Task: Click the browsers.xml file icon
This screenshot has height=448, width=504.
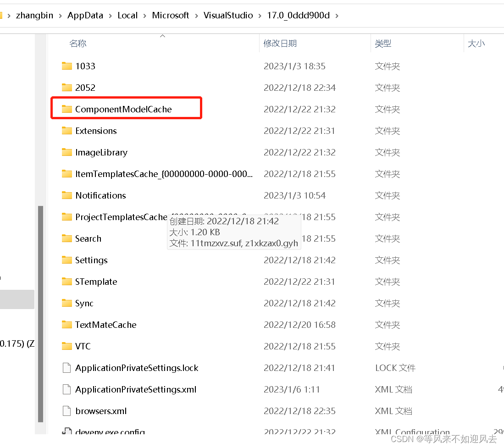Action: coord(67,411)
